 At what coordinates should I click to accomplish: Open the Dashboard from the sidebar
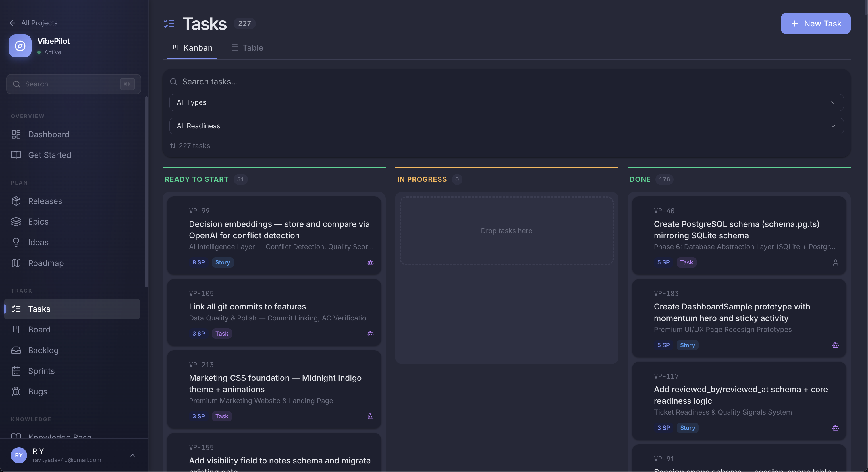(49, 134)
